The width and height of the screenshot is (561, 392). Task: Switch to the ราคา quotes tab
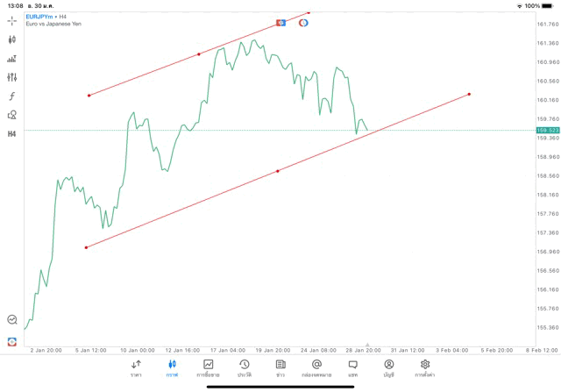pyautogui.click(x=136, y=367)
